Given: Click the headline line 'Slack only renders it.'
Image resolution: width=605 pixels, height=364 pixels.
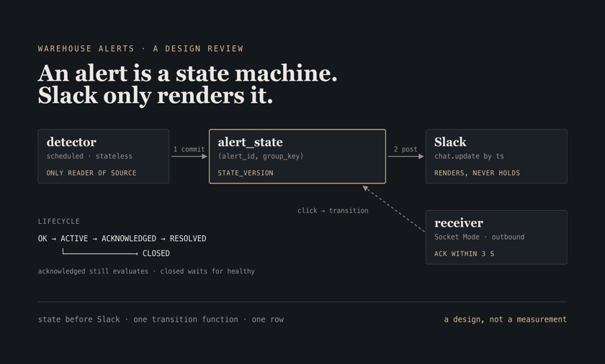Looking at the screenshot, I should click(x=156, y=96).
